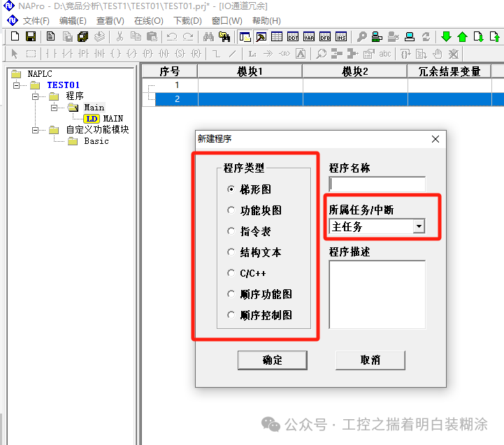Select the 结构文本 program type

click(231, 252)
